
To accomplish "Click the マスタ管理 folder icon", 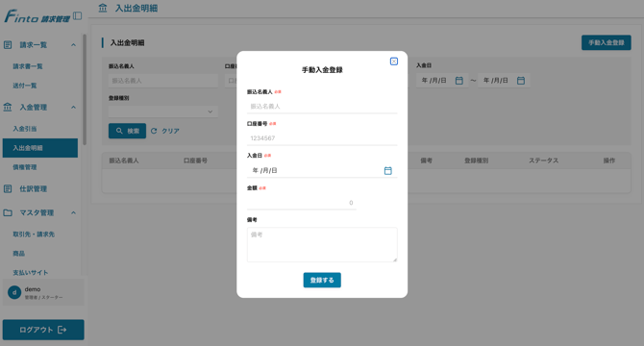I will click(8, 212).
